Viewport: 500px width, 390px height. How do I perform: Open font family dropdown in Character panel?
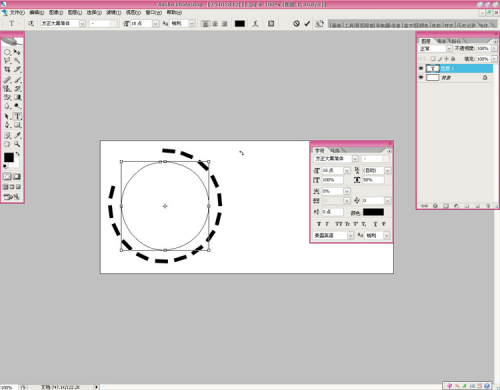[x=355, y=159]
